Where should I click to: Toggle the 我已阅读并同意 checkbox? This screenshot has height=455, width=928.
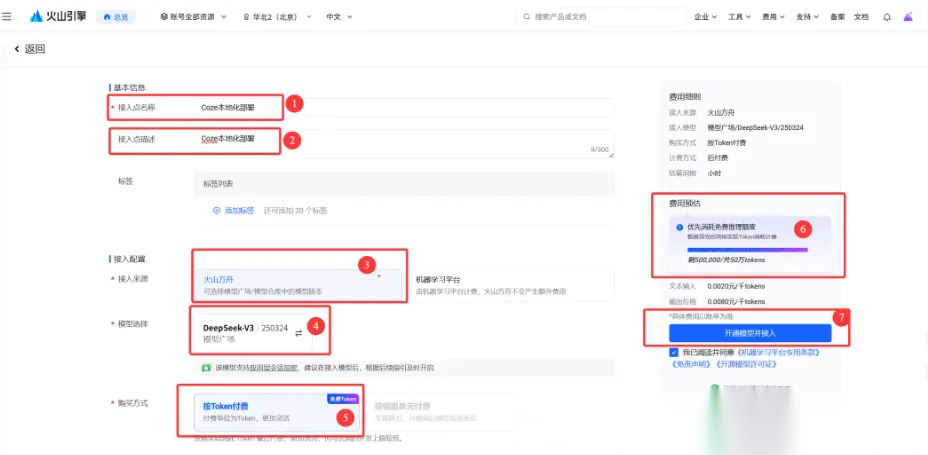tap(674, 352)
